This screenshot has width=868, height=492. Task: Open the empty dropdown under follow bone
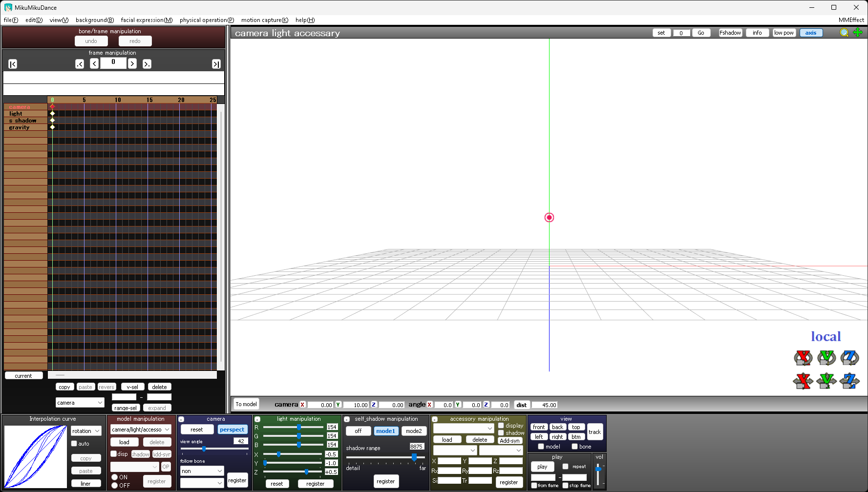click(x=202, y=483)
